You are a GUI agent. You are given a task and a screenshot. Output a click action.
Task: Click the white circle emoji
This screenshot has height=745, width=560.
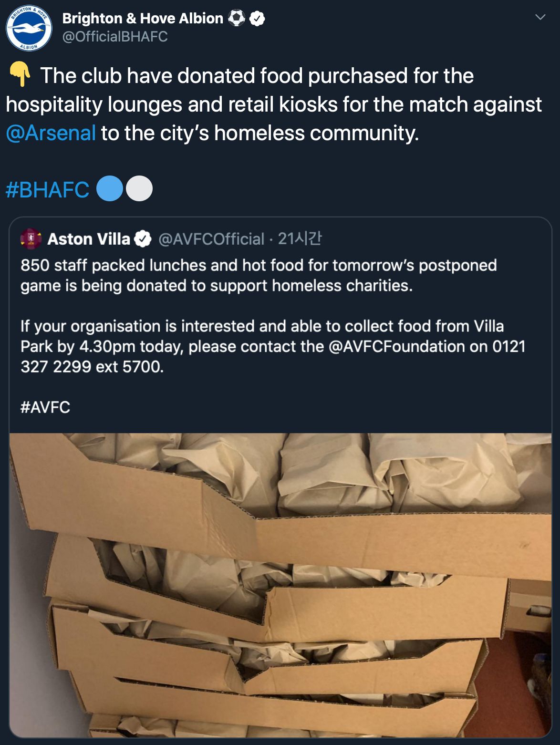pyautogui.click(x=139, y=188)
